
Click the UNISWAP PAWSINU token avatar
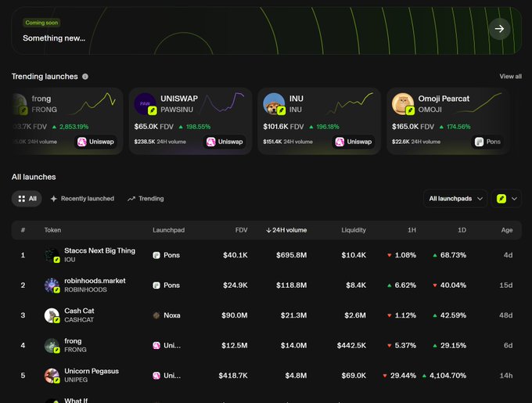[145, 104]
